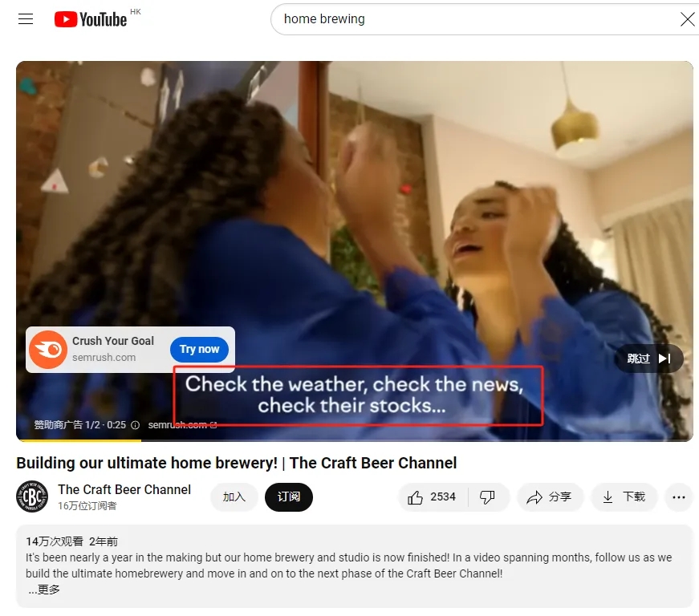Screen dimensions: 699x616
Task: Open the guide with the hamburger menu
Action: click(25, 18)
